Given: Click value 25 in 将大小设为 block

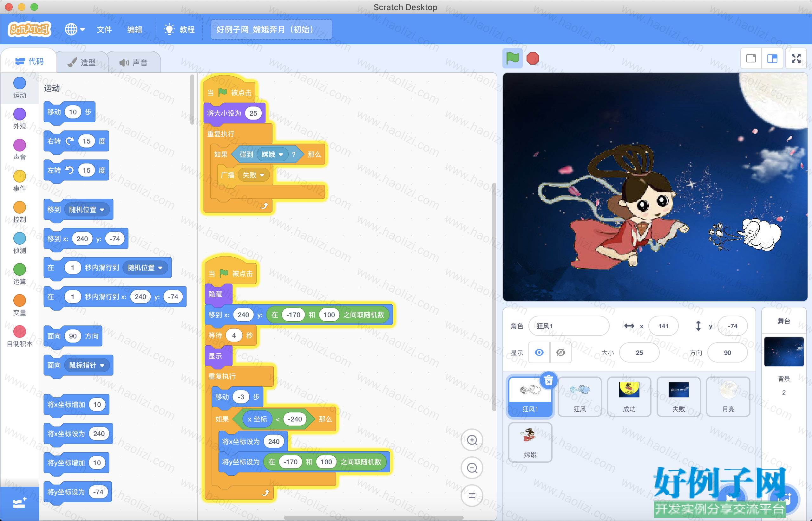Looking at the screenshot, I should [x=253, y=113].
